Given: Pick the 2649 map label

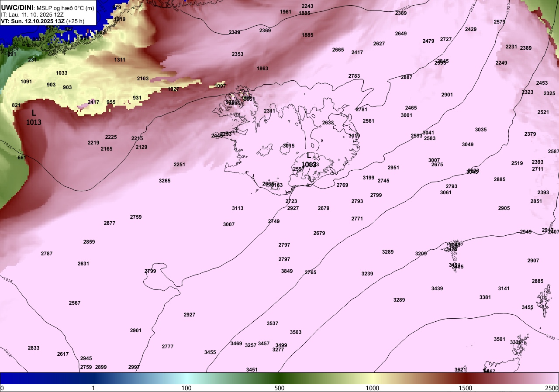Looking at the screenshot, I should point(401,34).
